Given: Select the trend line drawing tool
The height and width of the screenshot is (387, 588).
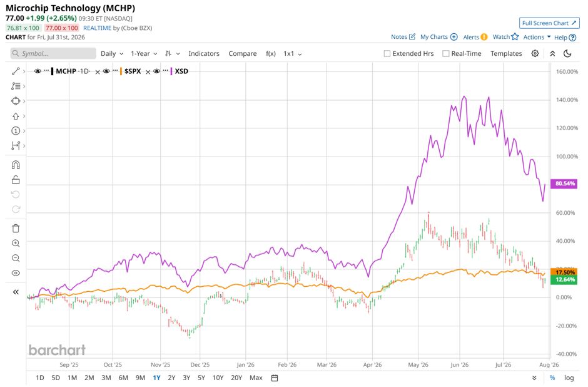Looking at the screenshot, I should 16,71.
